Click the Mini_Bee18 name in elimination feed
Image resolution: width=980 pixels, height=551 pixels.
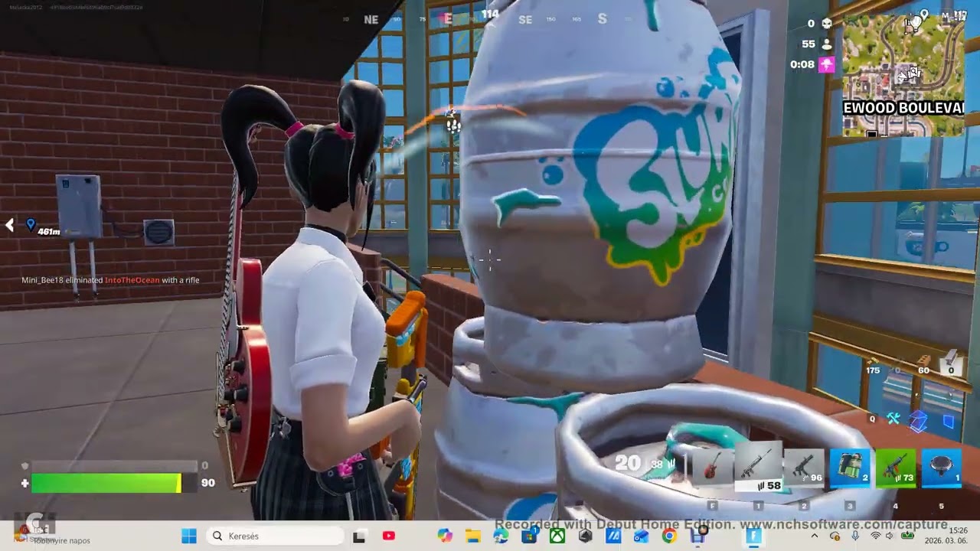[42, 280]
